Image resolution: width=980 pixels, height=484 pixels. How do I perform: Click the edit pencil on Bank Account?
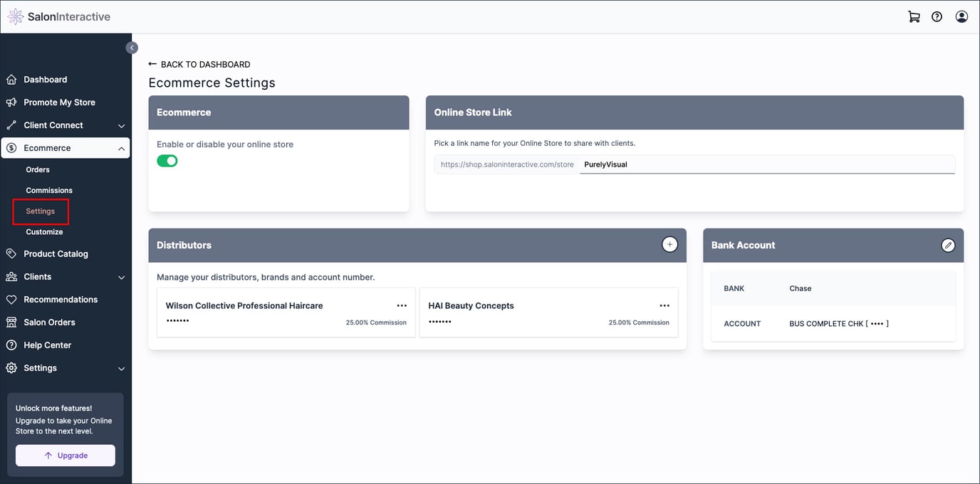(948, 244)
